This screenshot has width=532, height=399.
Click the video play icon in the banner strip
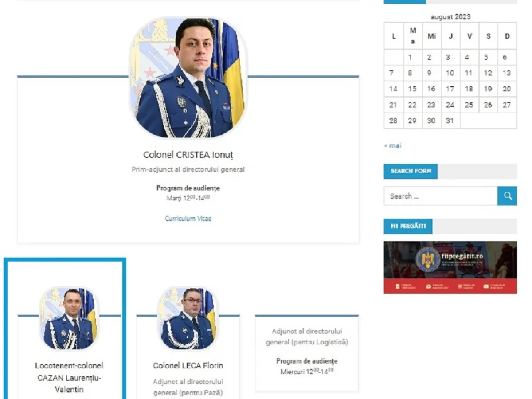click(x=486, y=286)
